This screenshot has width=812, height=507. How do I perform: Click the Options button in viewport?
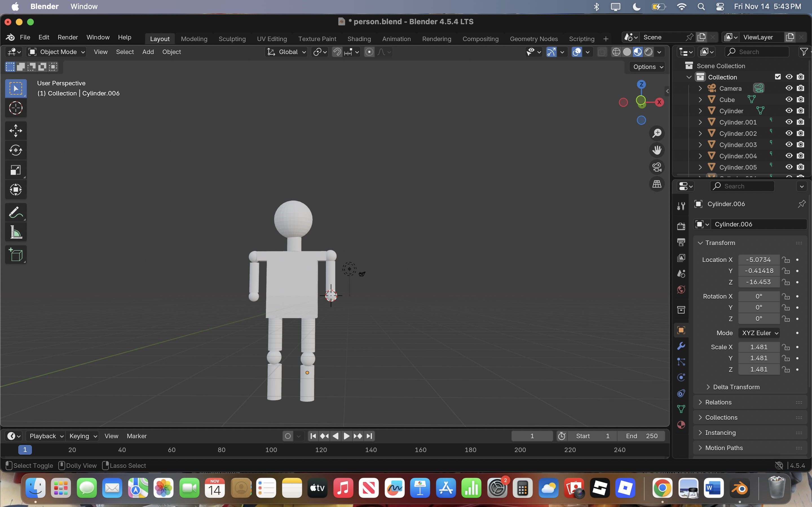(648, 67)
